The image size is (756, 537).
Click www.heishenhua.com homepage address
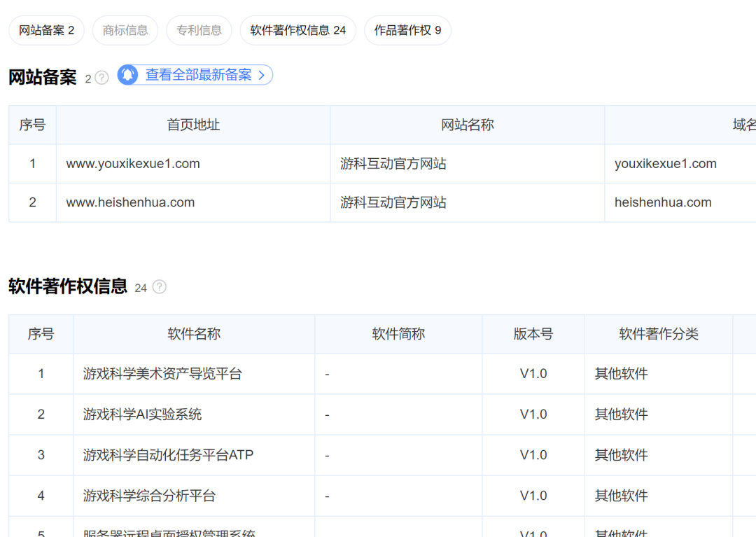point(131,202)
